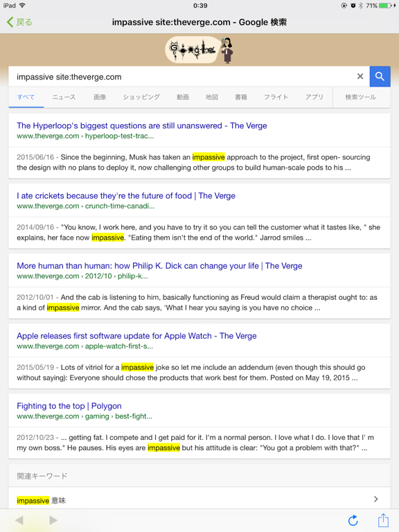This screenshot has height=532, width=399.
Task: Open the share sheet icon
Action: click(x=383, y=520)
